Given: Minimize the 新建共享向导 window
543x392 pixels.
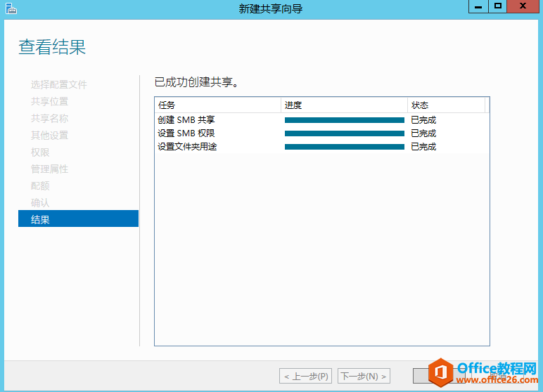Looking at the screenshot, I should coord(478,6).
